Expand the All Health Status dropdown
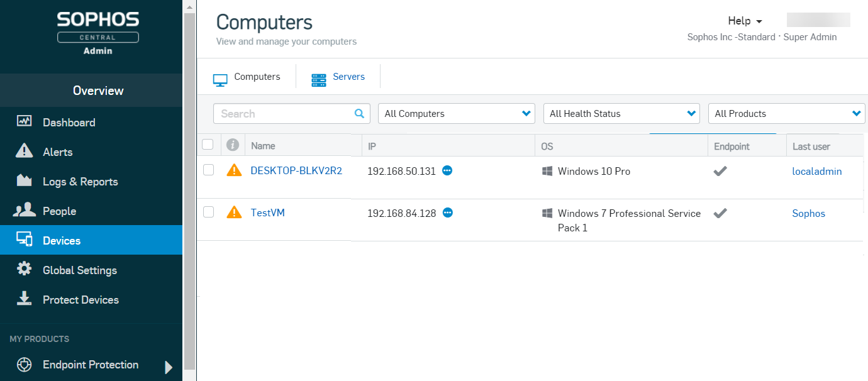 pyautogui.click(x=621, y=113)
